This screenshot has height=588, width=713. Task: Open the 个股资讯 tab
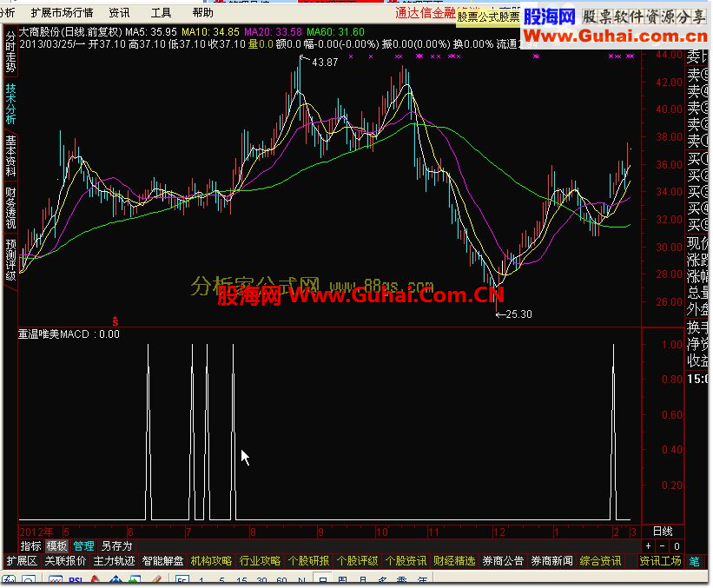click(406, 561)
